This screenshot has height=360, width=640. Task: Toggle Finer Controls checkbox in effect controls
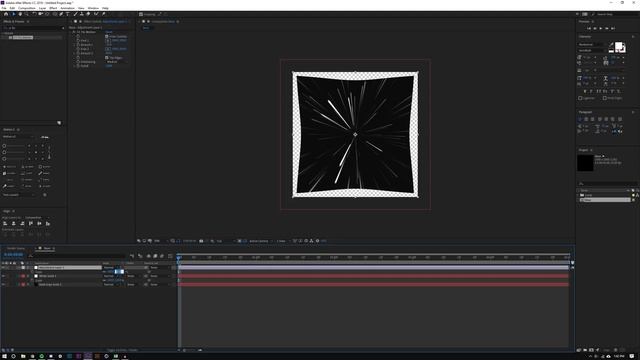107,36
